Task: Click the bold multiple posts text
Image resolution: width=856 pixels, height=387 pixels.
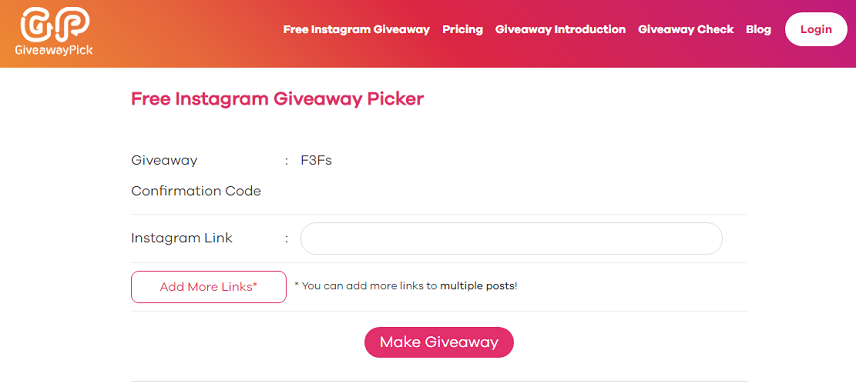Action: coord(478,286)
